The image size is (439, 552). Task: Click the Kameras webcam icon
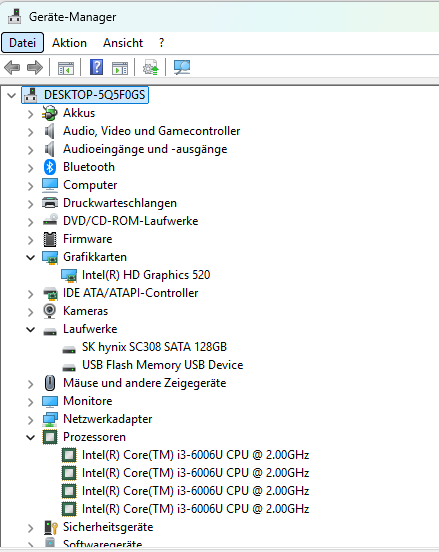pyautogui.click(x=50, y=311)
